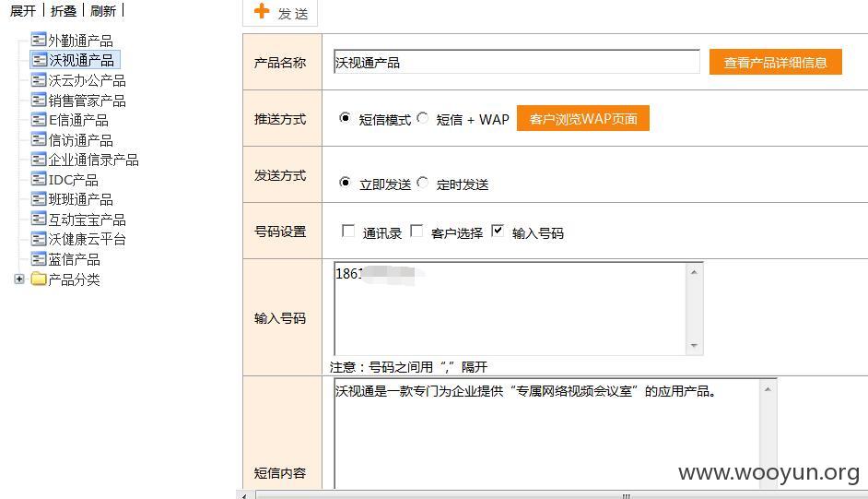Viewport: 868px width, 499px height.
Task: Click the 蓝信产品 tree icon
Action: point(38,259)
